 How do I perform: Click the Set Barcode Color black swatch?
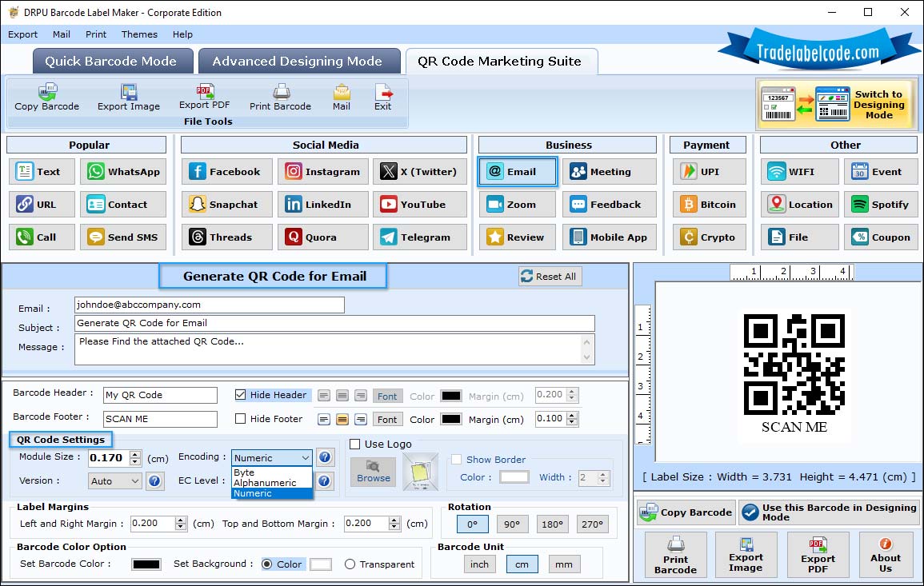[x=146, y=564]
